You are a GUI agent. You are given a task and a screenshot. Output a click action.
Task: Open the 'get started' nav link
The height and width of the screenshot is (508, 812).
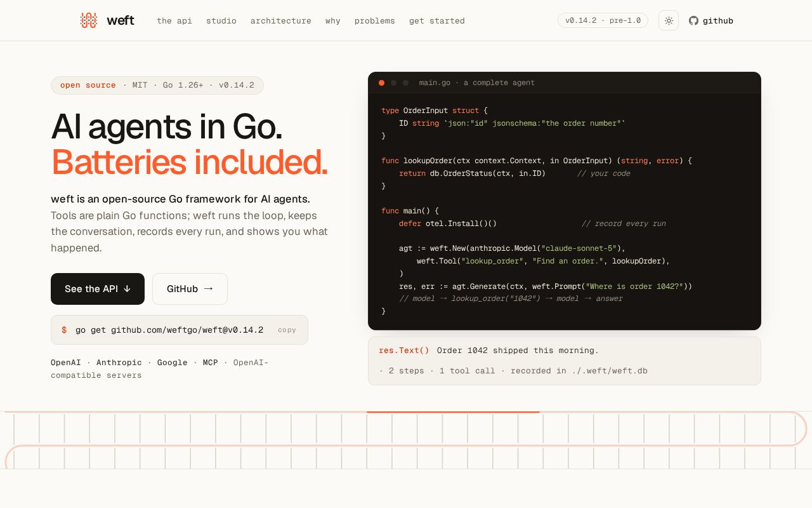point(437,21)
